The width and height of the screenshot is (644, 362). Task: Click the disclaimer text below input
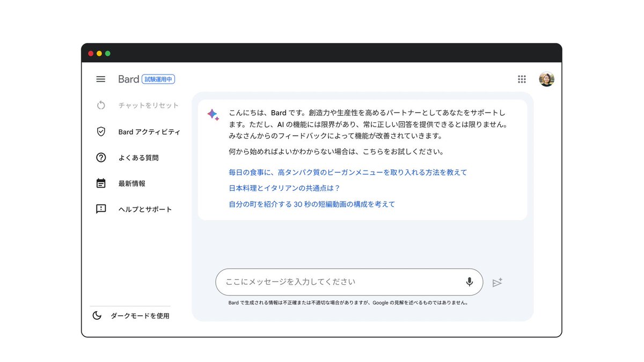click(349, 302)
